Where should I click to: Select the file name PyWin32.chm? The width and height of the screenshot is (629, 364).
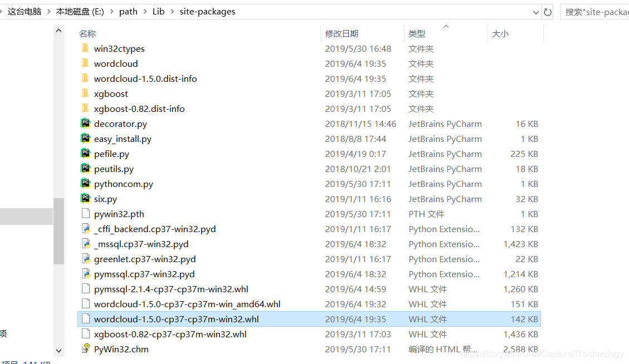click(x=121, y=349)
